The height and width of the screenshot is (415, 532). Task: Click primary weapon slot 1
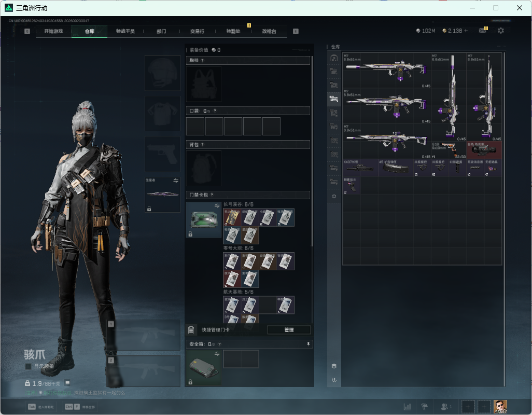click(x=144, y=335)
